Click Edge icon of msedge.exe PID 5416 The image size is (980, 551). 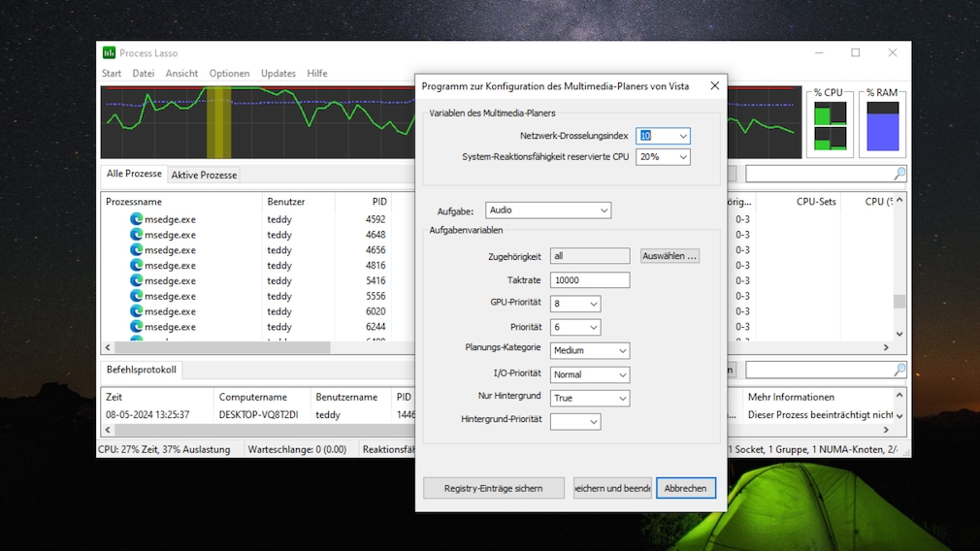pyautogui.click(x=136, y=280)
